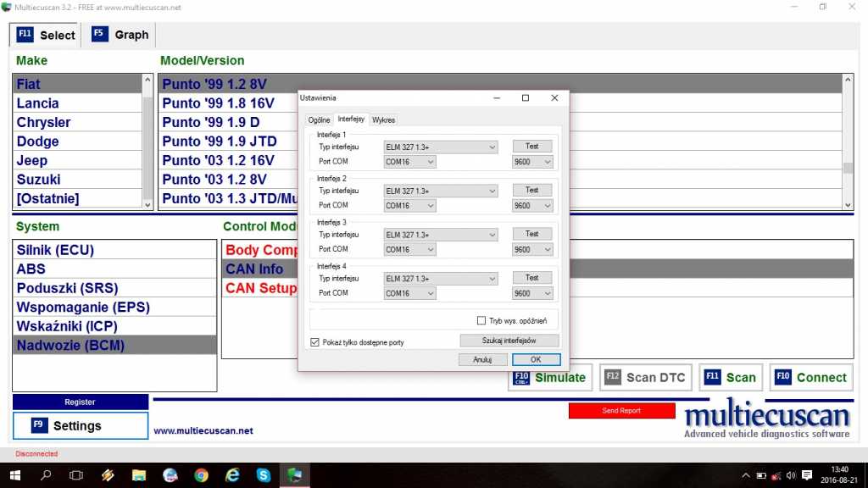This screenshot has width=868, height=488.
Task: Open the F5 Graph tab
Action: (120, 35)
